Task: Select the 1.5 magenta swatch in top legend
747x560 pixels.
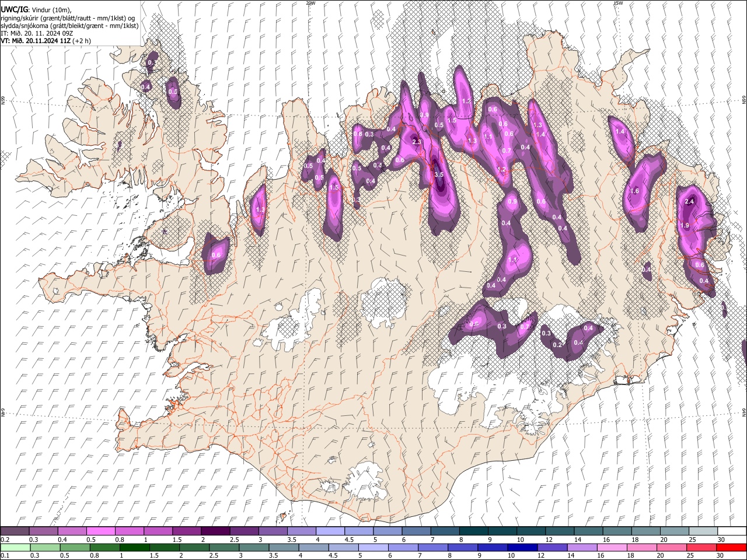Action: [186, 531]
